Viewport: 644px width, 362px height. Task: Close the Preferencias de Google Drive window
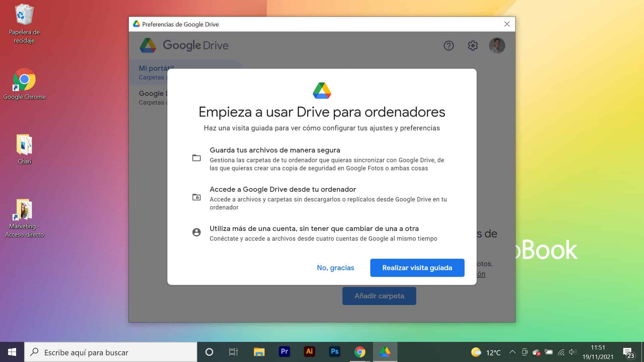point(507,24)
